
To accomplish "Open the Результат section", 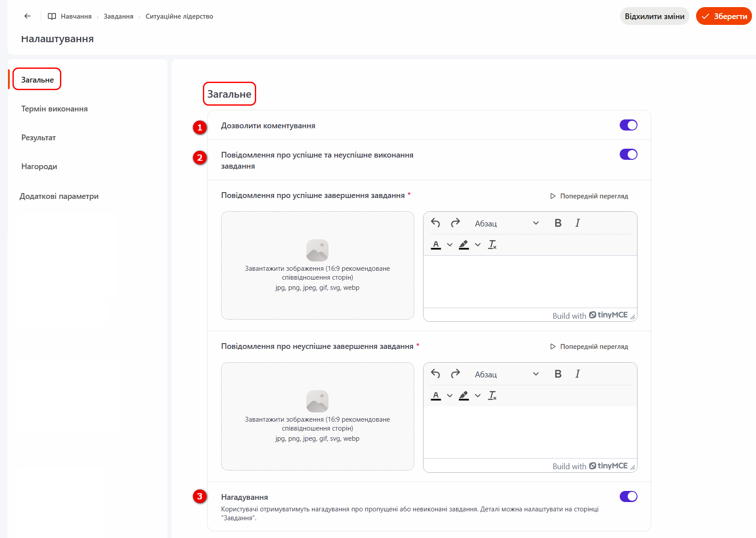I will 39,138.
